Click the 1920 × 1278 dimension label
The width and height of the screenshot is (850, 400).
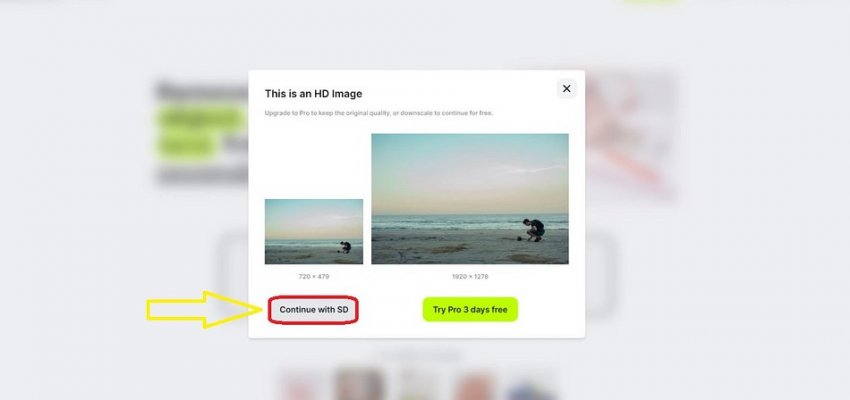point(470,276)
